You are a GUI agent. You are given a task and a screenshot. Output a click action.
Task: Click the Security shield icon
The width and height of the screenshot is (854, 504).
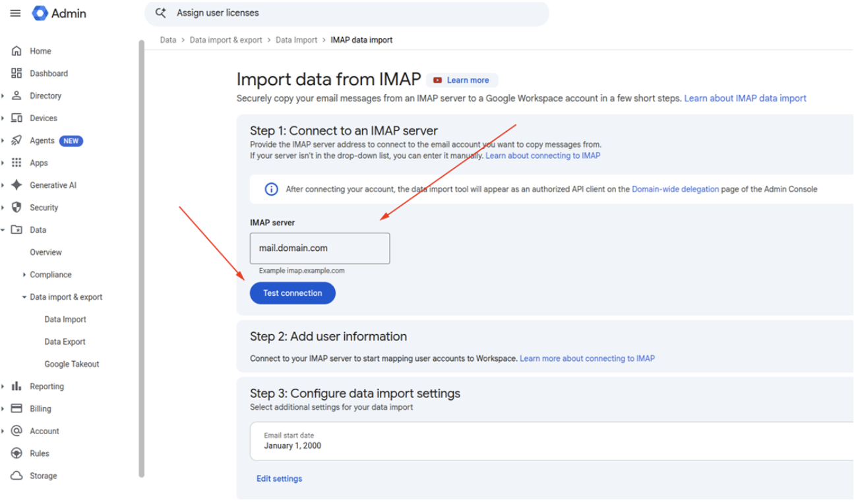coord(16,208)
